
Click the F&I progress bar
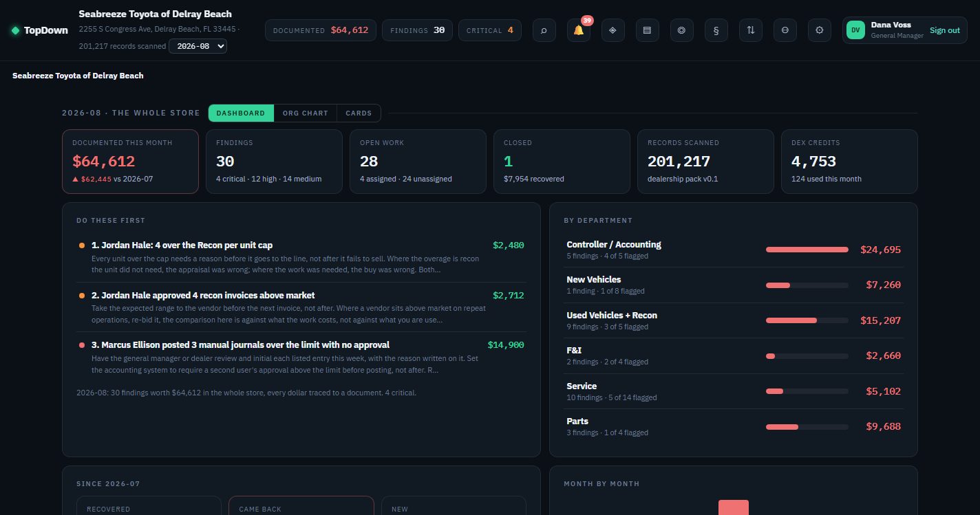[807, 356]
